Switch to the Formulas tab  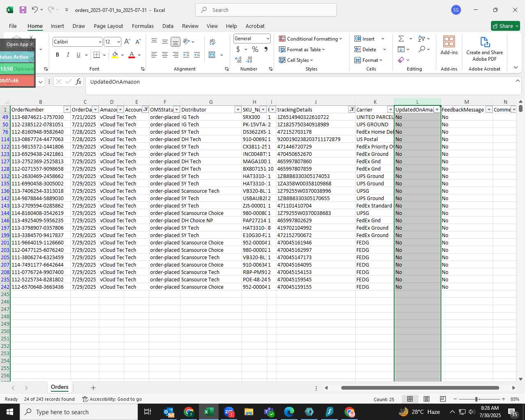pos(143,26)
